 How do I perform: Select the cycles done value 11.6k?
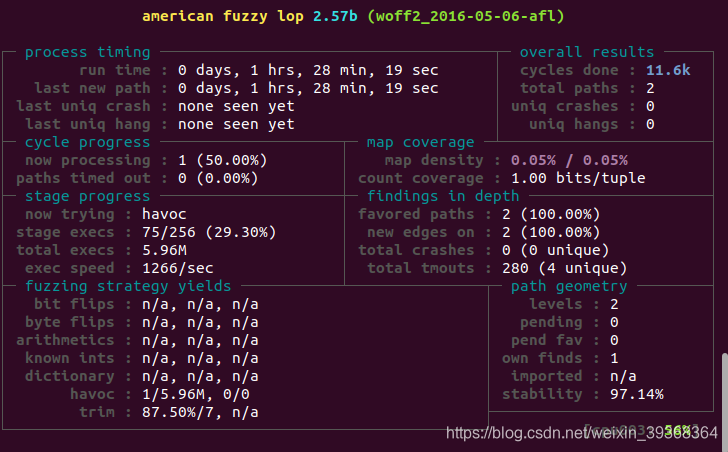pos(668,70)
